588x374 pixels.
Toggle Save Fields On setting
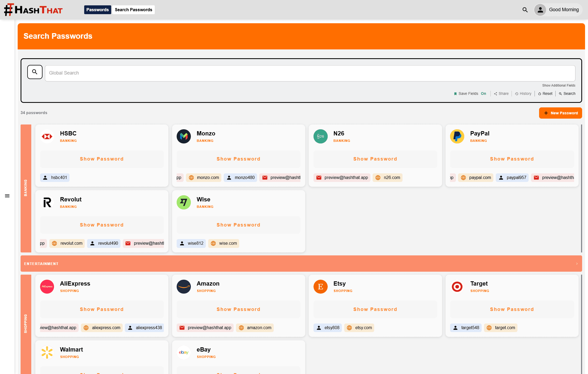[x=470, y=93]
